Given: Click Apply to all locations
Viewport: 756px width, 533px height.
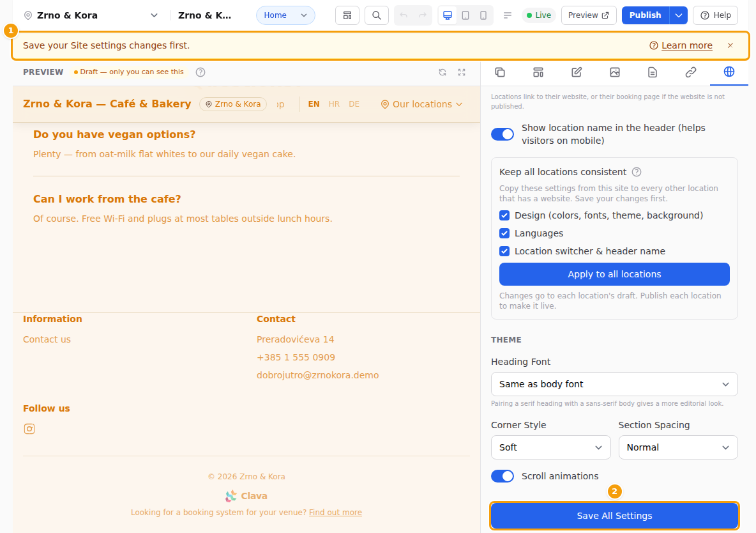Looking at the screenshot, I should pos(614,274).
